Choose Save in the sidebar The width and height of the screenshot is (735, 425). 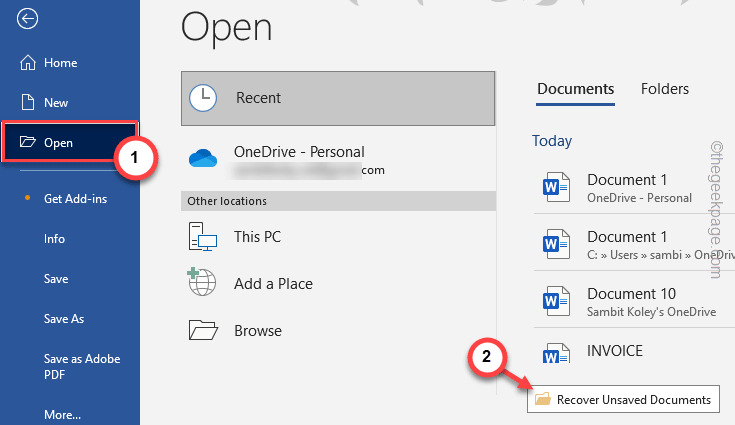(56, 279)
